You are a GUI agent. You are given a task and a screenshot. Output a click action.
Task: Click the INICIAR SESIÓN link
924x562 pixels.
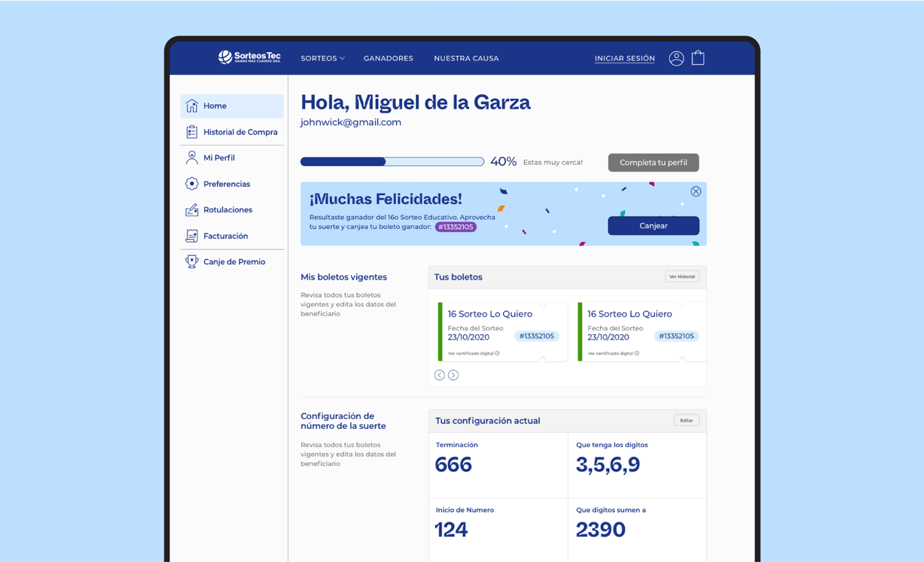[625, 58]
